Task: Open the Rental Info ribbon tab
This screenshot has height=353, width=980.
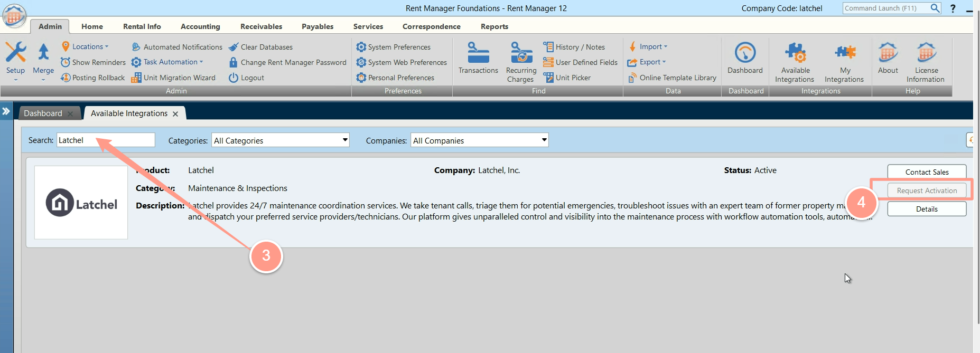Action: point(142,26)
